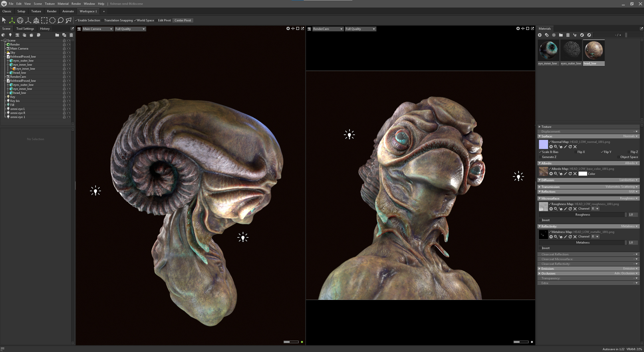Open the RenderCam viewport camera dropdown
Viewport: 644px width, 352px height.
328,29
